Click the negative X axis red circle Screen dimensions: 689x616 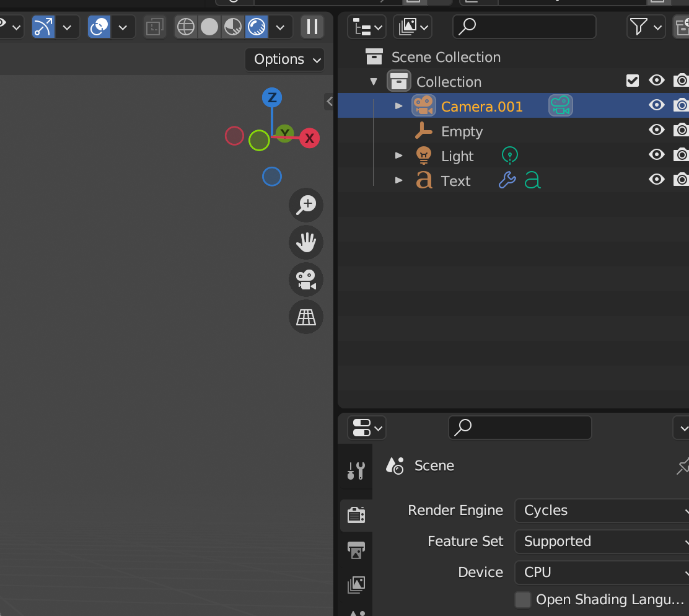pyautogui.click(x=234, y=136)
